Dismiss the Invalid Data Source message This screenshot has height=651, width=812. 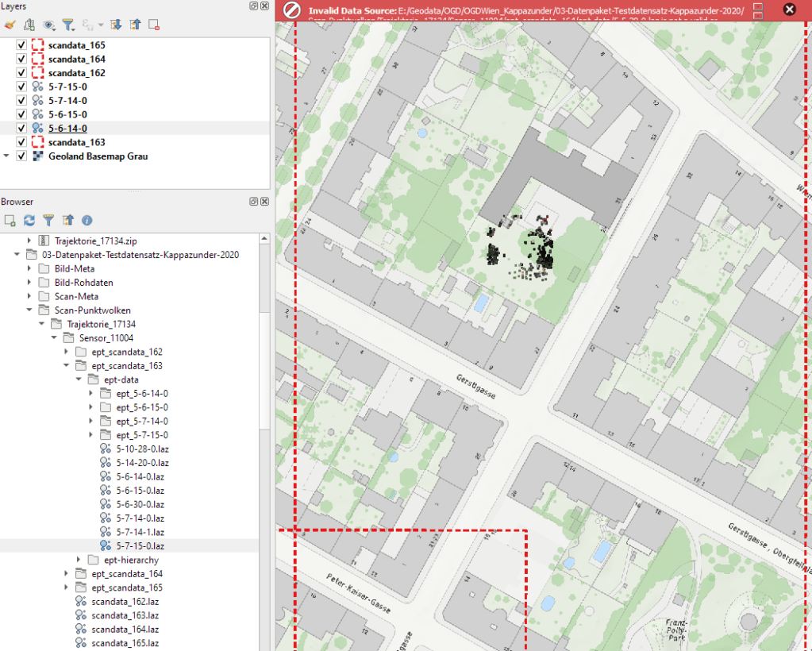point(789,10)
